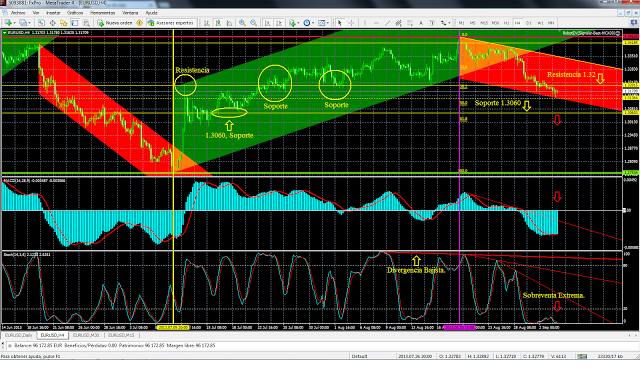Open the Navigator panel icon with the star

pyautogui.click(x=63, y=23)
